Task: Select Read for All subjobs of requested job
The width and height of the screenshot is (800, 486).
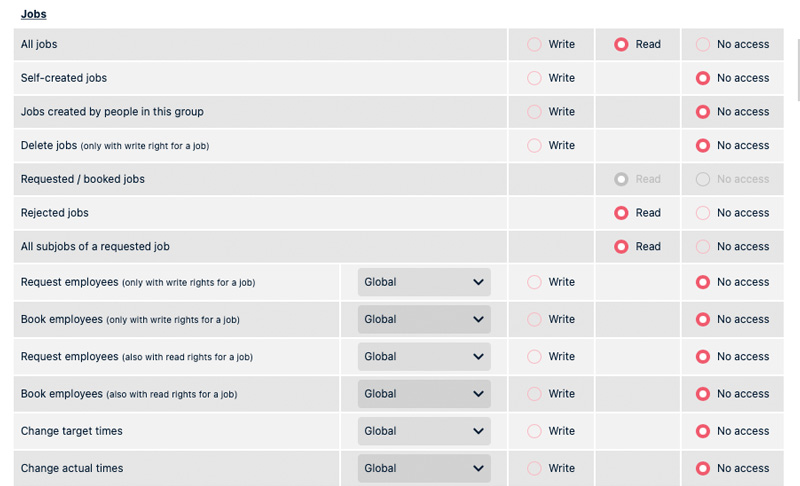Action: 622,247
